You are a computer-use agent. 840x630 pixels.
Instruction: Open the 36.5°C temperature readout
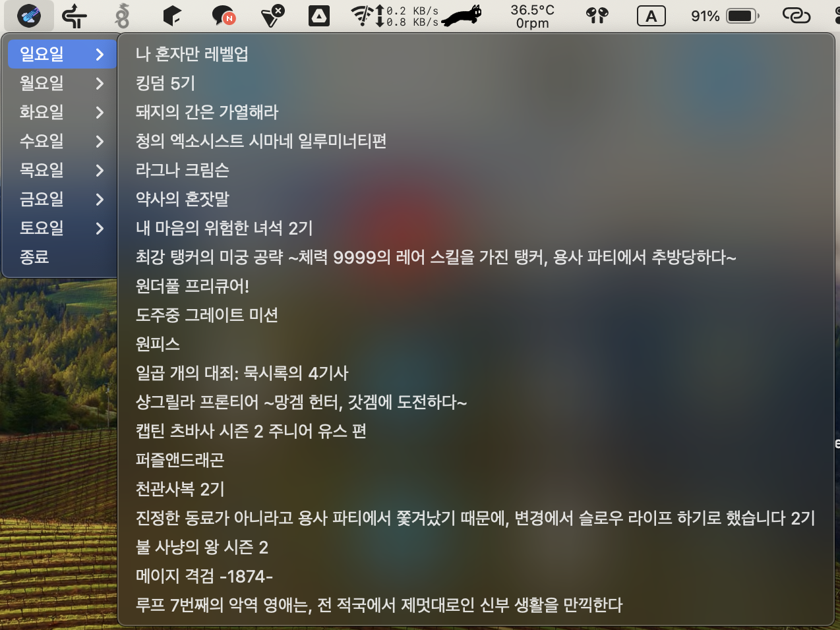tap(532, 16)
